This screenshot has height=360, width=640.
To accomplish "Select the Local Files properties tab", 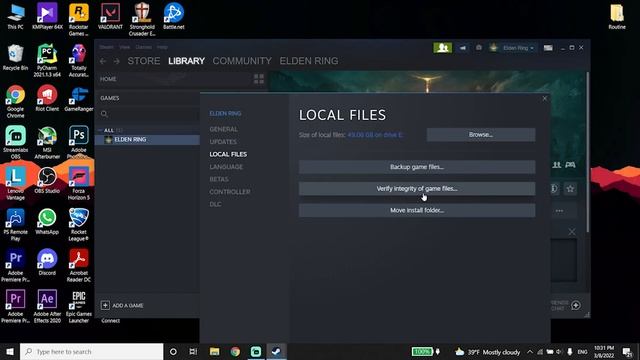I will [x=228, y=154].
